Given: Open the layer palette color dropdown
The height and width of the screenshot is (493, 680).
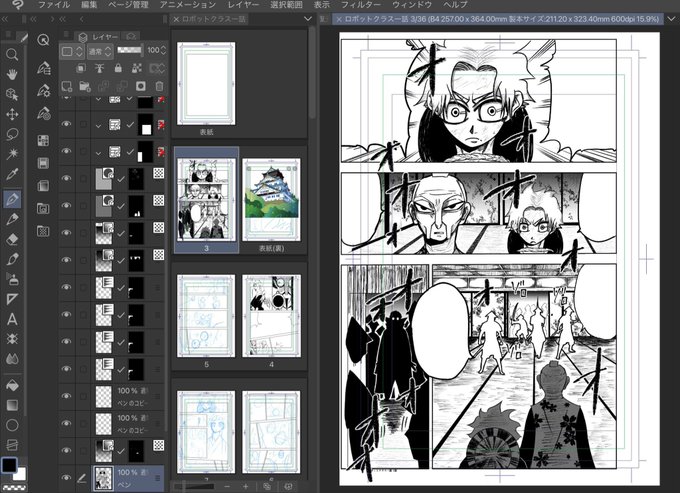Looking at the screenshot, I should tap(72, 51).
